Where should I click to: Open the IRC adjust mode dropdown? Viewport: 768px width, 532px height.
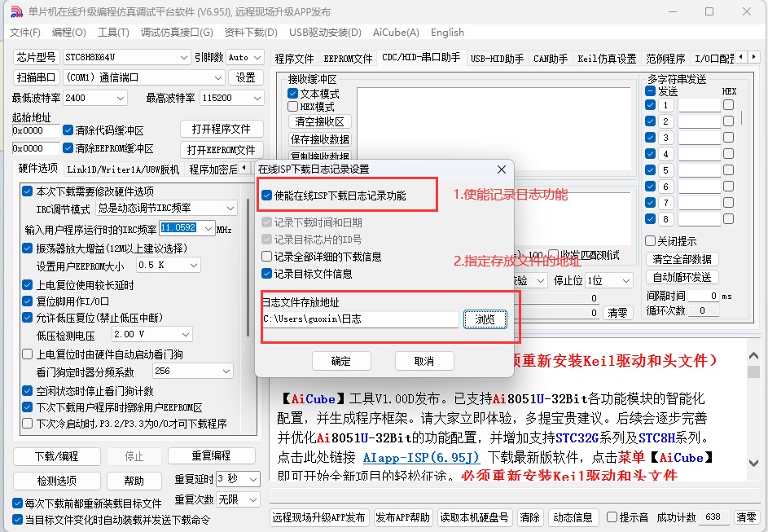tap(166, 209)
